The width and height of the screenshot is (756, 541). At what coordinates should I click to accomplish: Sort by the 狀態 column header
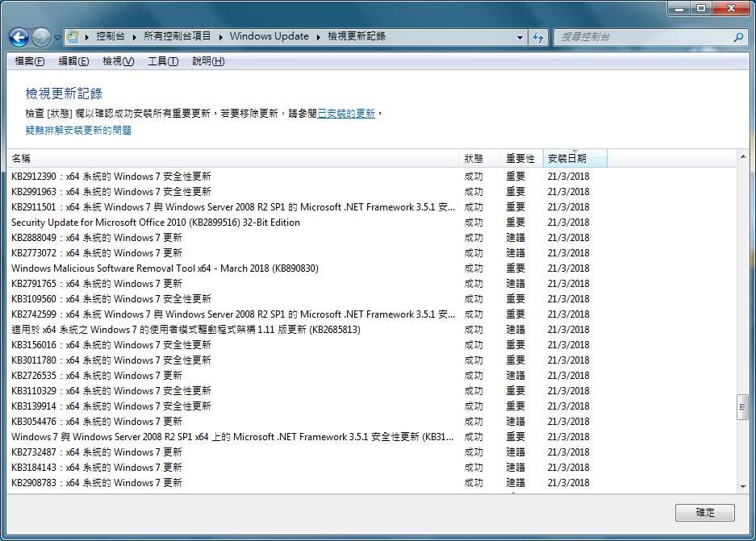[479, 159]
